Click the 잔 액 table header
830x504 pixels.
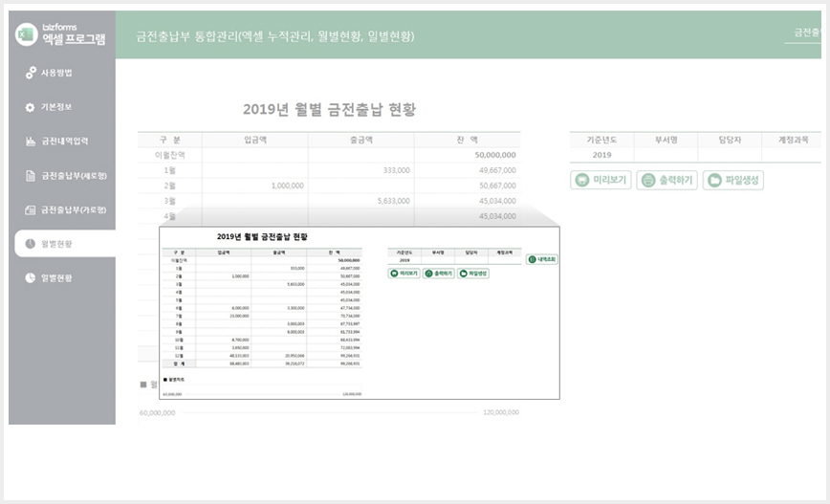(468, 140)
